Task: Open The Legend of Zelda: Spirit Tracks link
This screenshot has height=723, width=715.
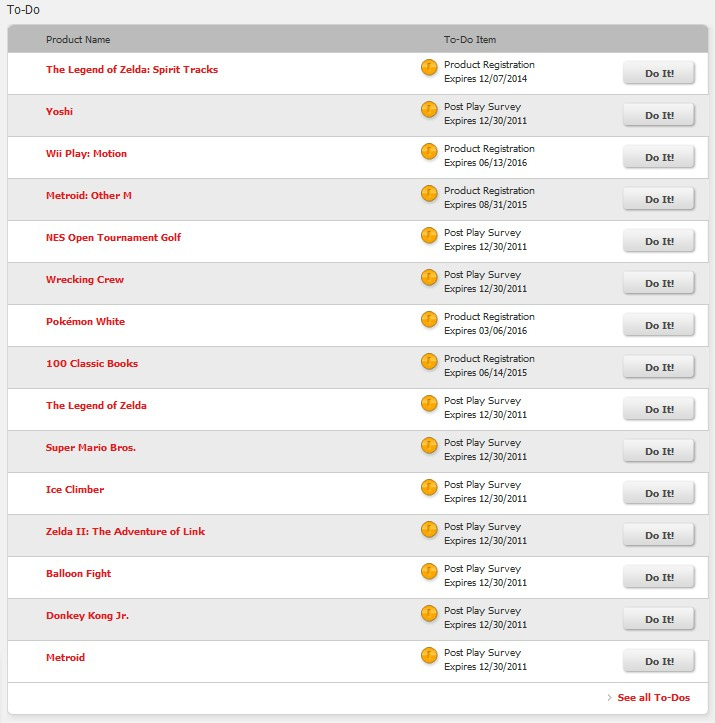Action: [132, 70]
